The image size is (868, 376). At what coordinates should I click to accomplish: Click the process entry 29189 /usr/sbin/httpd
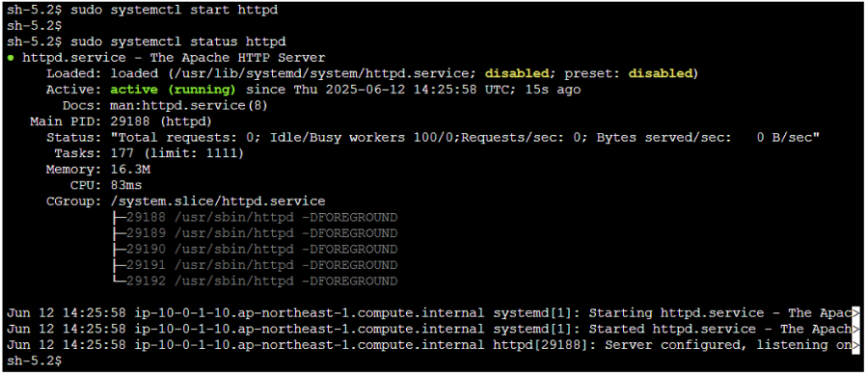[x=254, y=233]
